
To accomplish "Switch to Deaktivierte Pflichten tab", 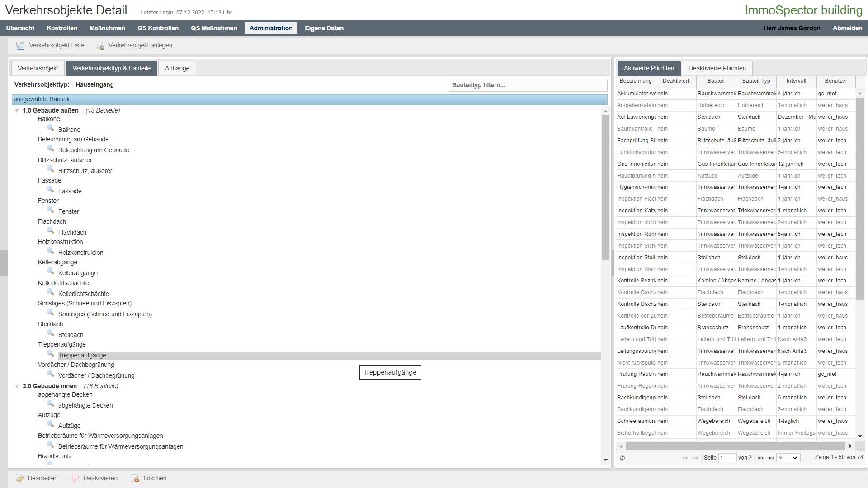I will [x=717, y=68].
